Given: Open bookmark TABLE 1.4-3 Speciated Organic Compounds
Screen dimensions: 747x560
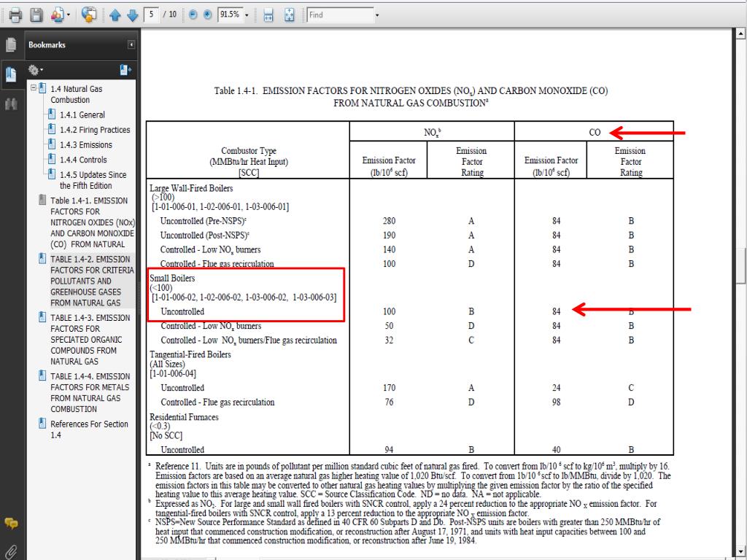Looking at the screenshot, I should click(x=90, y=340).
